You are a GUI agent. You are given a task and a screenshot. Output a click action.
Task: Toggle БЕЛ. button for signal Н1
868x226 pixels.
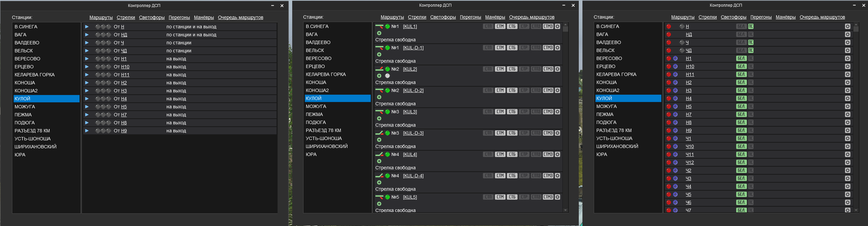pos(741,58)
